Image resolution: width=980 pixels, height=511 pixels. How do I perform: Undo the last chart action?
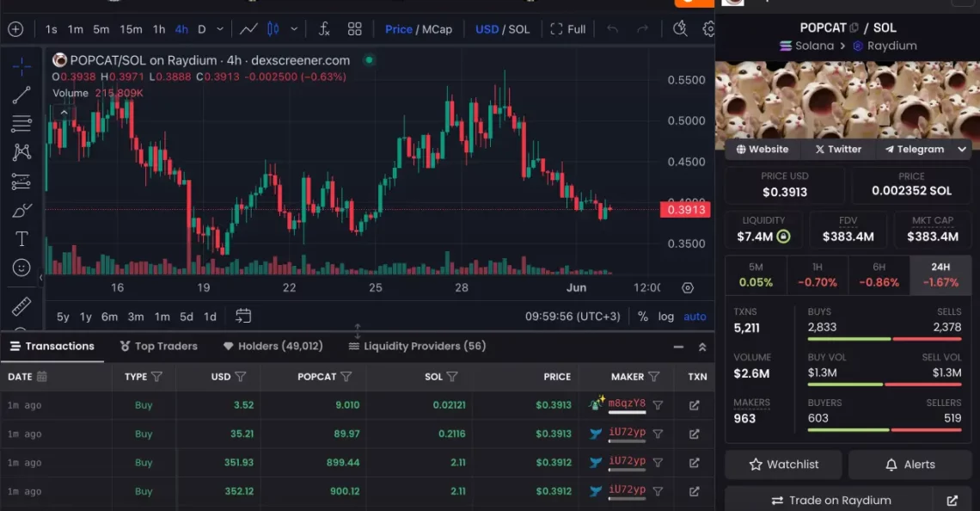coord(612,28)
